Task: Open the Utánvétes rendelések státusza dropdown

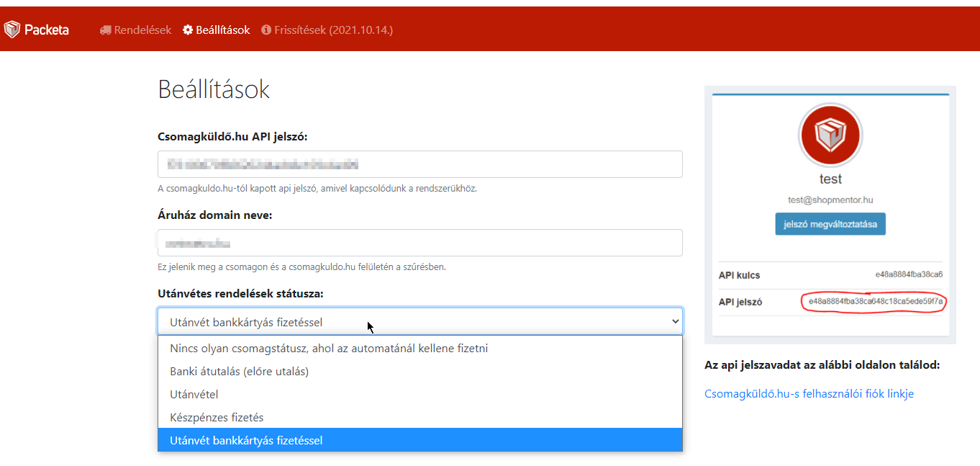Action: (420, 321)
